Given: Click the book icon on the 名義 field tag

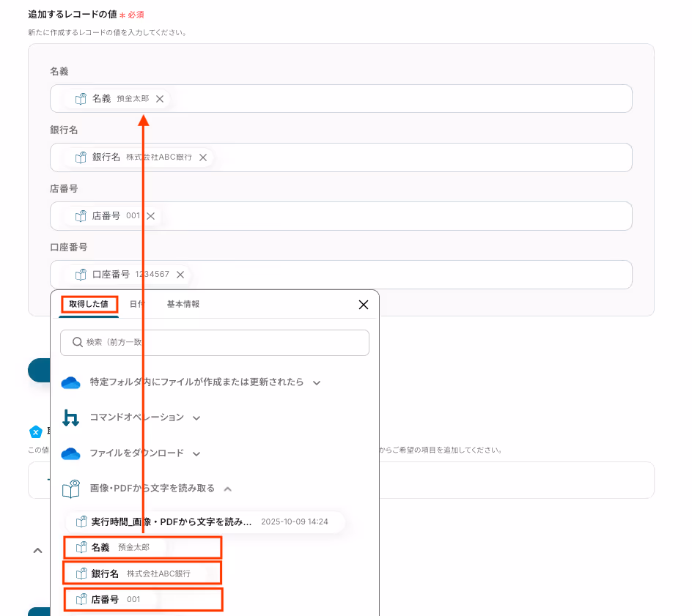Looking at the screenshot, I should click(x=81, y=99).
